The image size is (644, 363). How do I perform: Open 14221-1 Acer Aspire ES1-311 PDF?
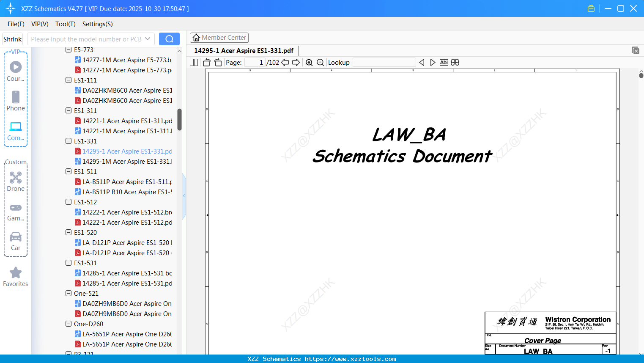(x=123, y=121)
